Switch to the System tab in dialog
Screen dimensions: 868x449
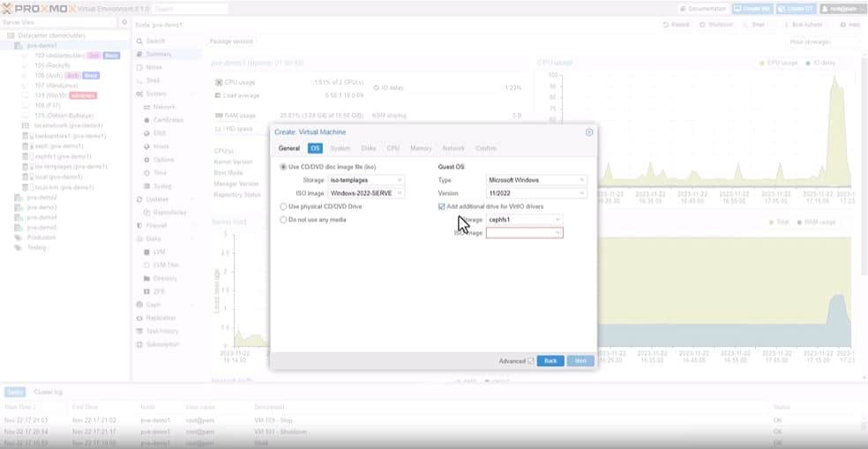click(340, 148)
